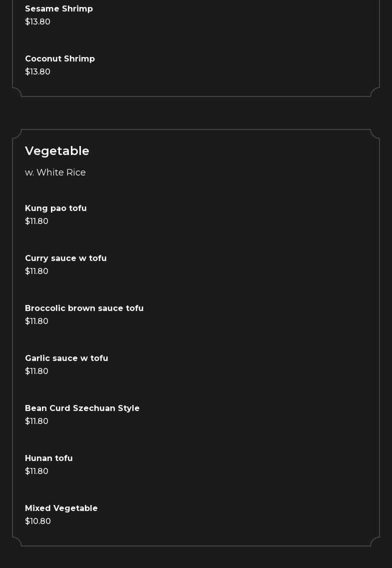
Task: Select Bean Curd Szechuan Style
Action: click(x=82, y=408)
